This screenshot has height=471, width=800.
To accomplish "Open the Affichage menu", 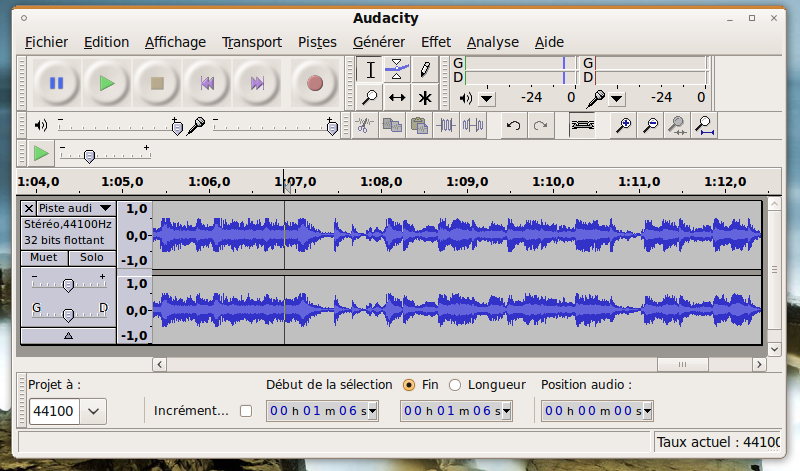I will coord(175,42).
